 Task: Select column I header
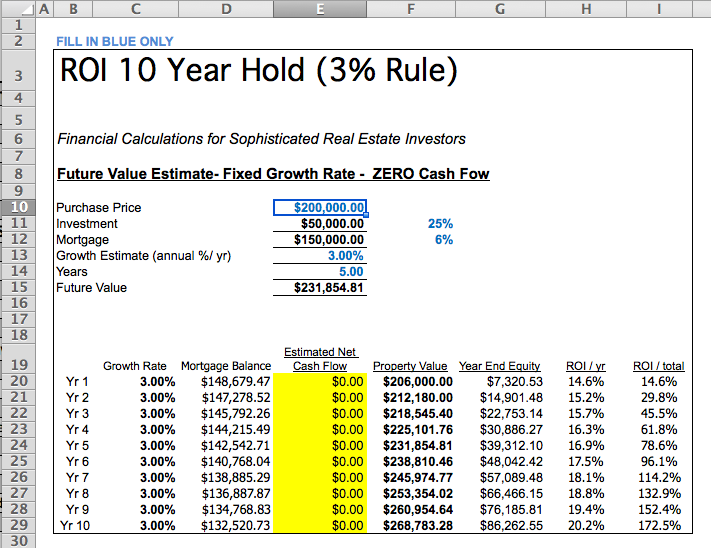click(659, 9)
